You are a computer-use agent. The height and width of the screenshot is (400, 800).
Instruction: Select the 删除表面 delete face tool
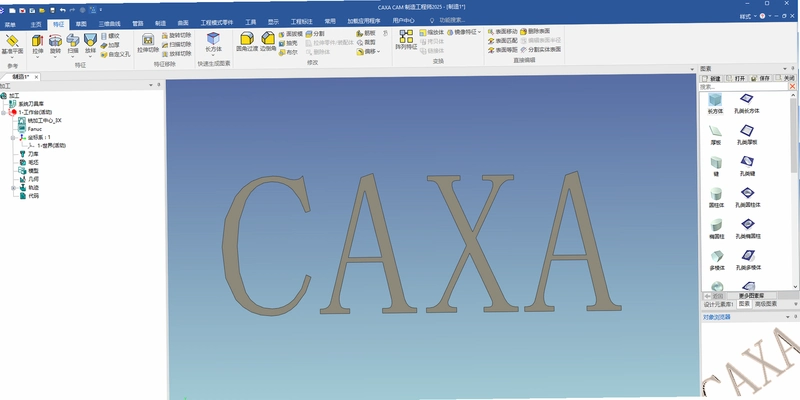click(x=535, y=31)
